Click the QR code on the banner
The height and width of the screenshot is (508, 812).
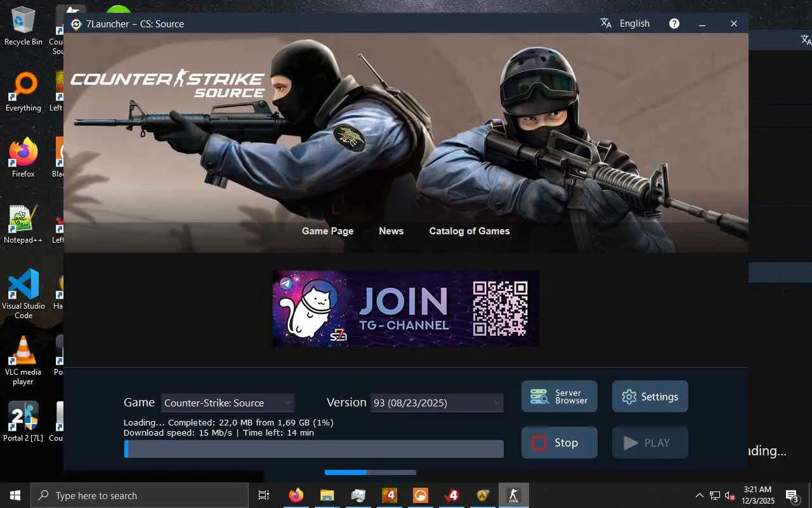click(501, 309)
